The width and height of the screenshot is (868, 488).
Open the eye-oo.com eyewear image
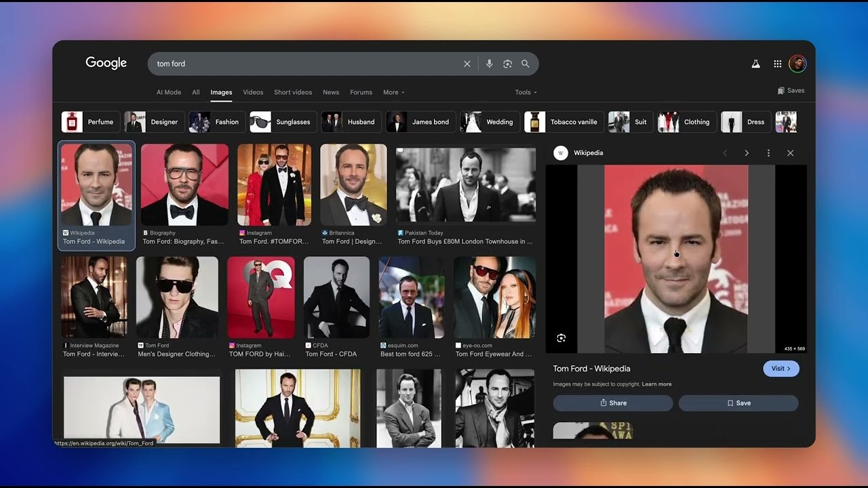(x=494, y=297)
